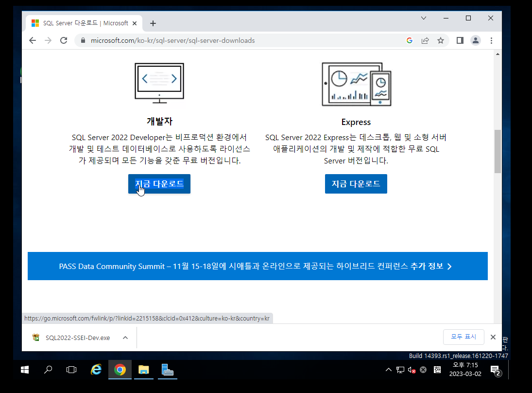This screenshot has width=532, height=393.
Task: Click the browser forward arrow
Action: pos(48,40)
